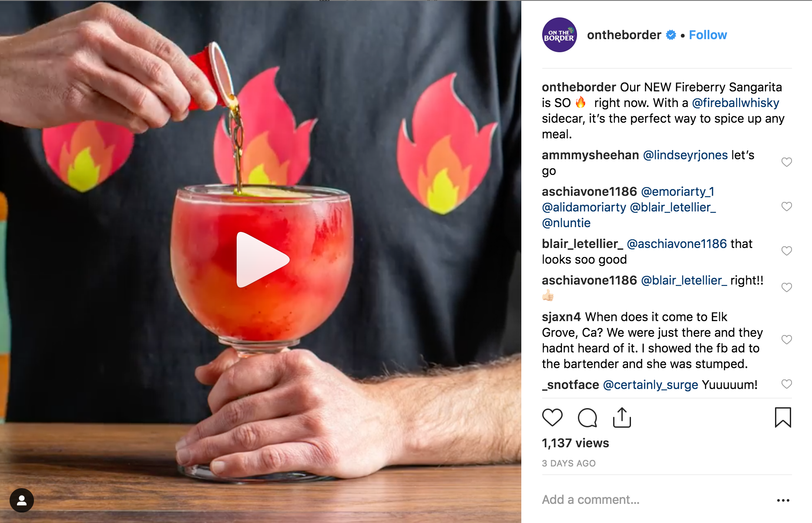Visit the @lindseyrjones mention
The height and width of the screenshot is (523, 812).
click(x=685, y=155)
